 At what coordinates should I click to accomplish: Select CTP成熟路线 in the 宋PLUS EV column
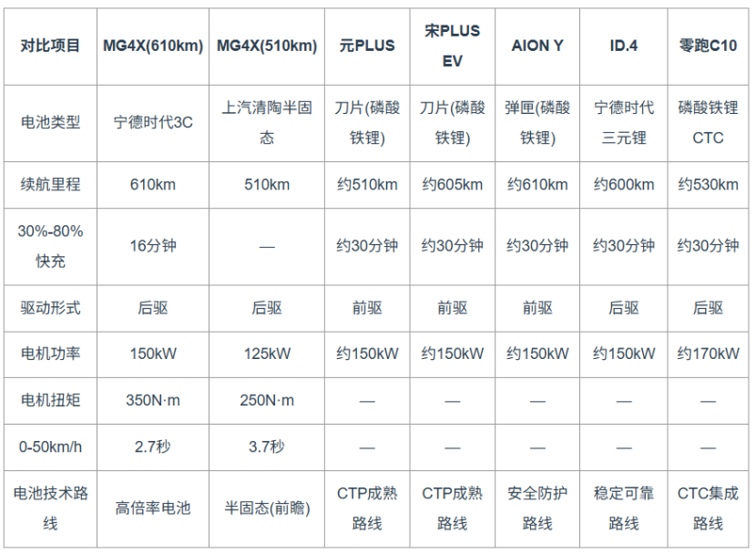pos(453,508)
